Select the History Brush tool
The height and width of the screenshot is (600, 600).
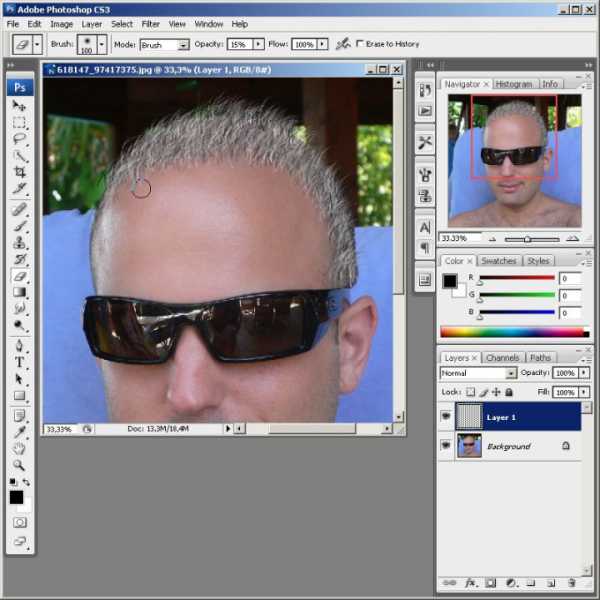point(19,259)
